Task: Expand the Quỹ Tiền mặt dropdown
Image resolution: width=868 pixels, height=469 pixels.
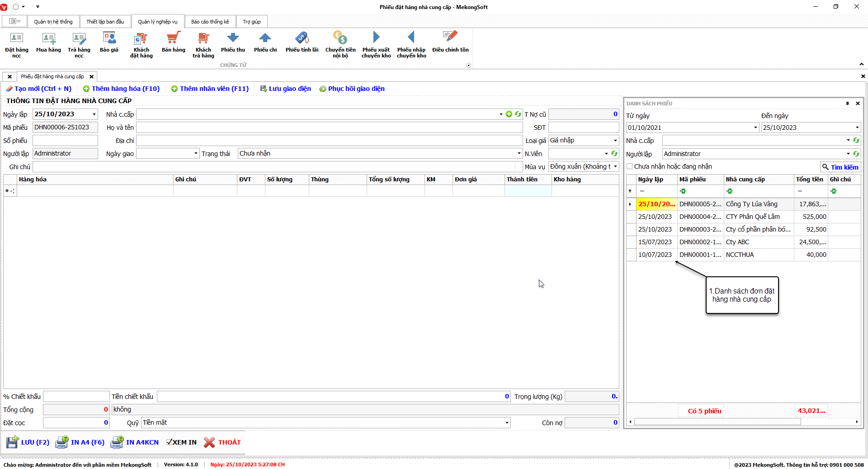Action: point(506,423)
